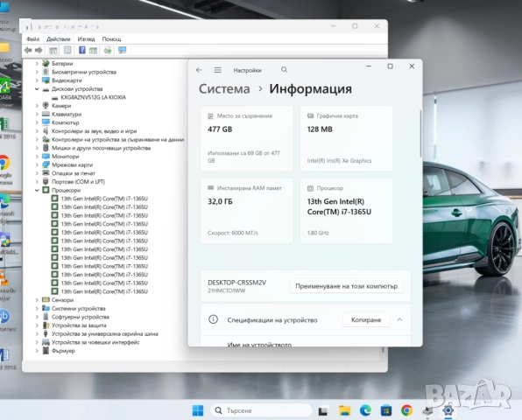The width and height of the screenshot is (522, 420).
Task: Select the first i7-1365U processor entry
Action: click(104, 199)
